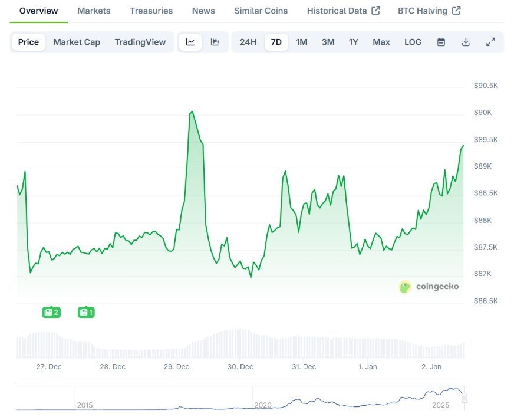Download the chart data
Image resolution: width=514 pixels, height=420 pixels.
466,42
